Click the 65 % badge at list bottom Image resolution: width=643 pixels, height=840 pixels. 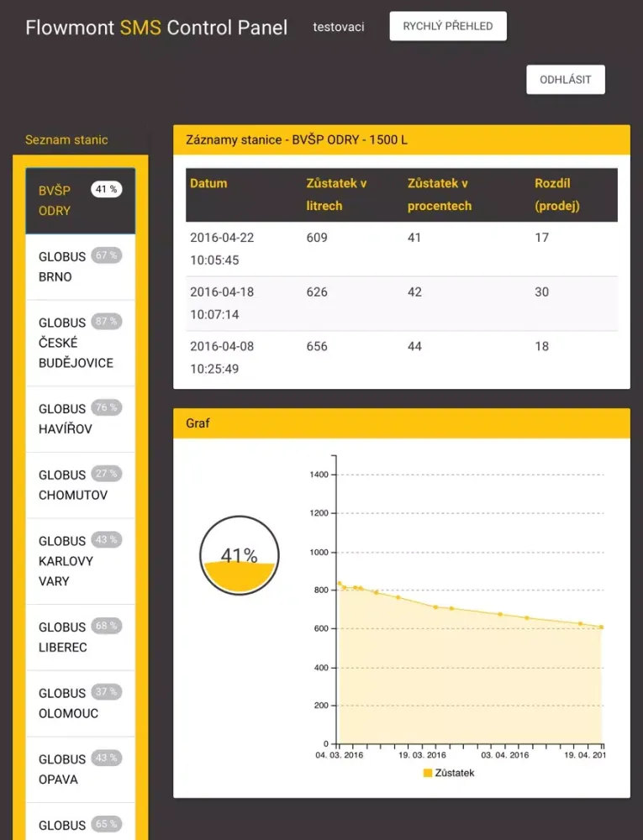pyautogui.click(x=107, y=824)
